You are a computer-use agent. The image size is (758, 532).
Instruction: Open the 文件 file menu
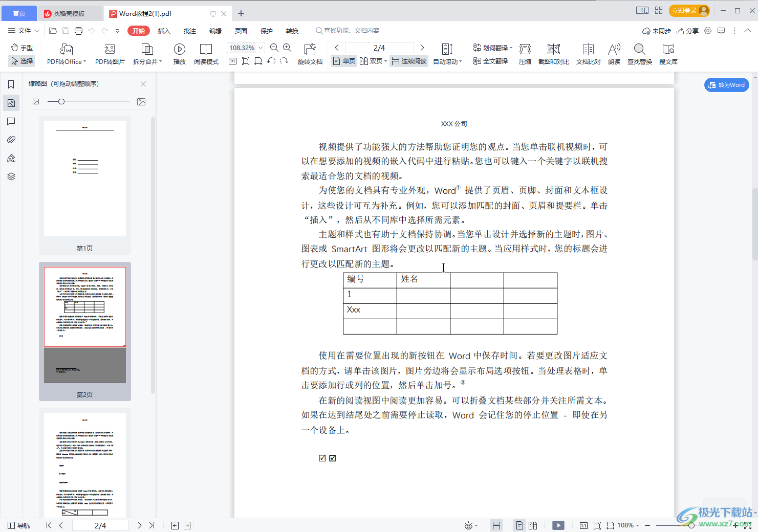pyautogui.click(x=24, y=31)
